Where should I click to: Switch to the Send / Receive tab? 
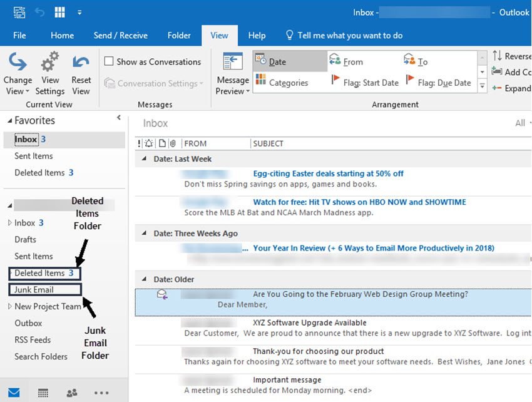point(120,35)
